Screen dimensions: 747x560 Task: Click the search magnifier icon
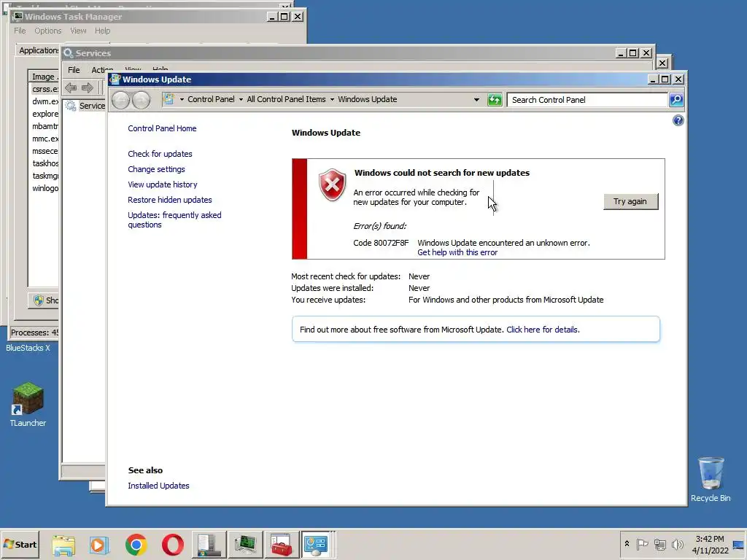click(676, 99)
